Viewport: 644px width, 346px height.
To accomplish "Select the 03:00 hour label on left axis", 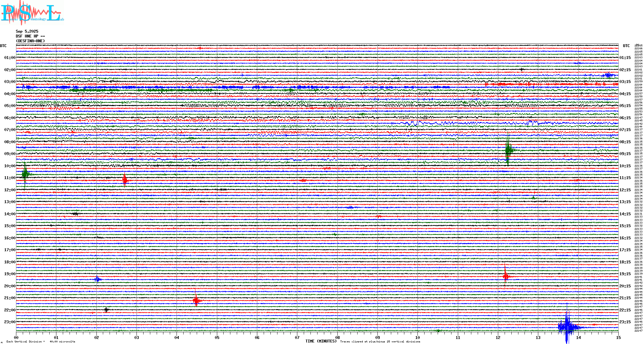I will coord(10,82).
